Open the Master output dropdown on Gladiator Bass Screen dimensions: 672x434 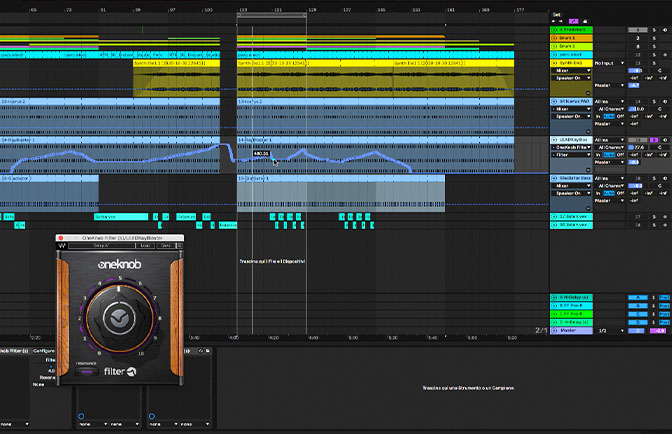(609, 201)
